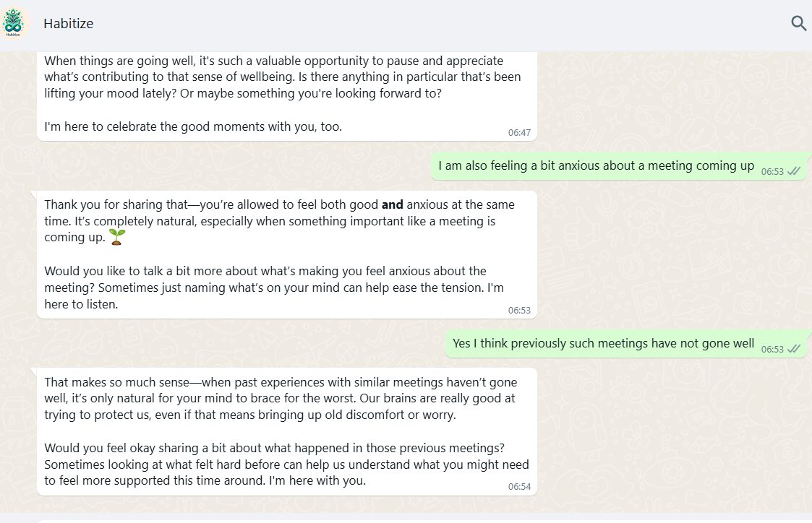Screen dimensions: 812x523
Task: Click the 06:47 timestamp
Action: pos(519,133)
